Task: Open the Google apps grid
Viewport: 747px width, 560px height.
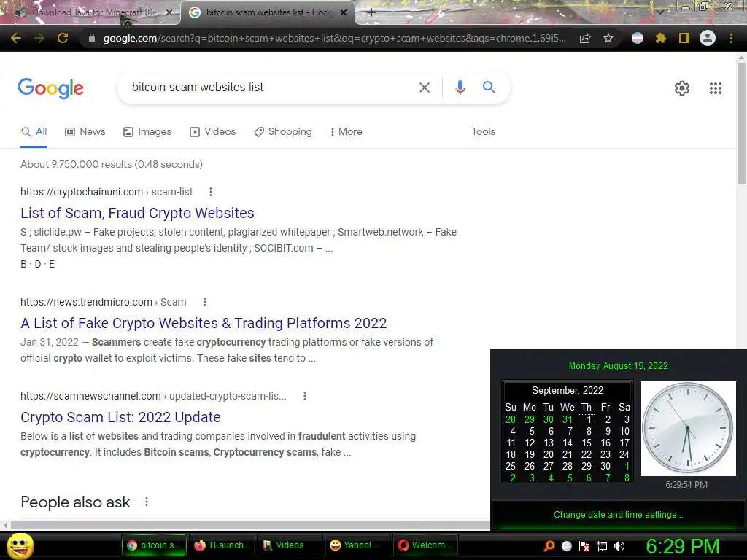Action: click(x=716, y=88)
